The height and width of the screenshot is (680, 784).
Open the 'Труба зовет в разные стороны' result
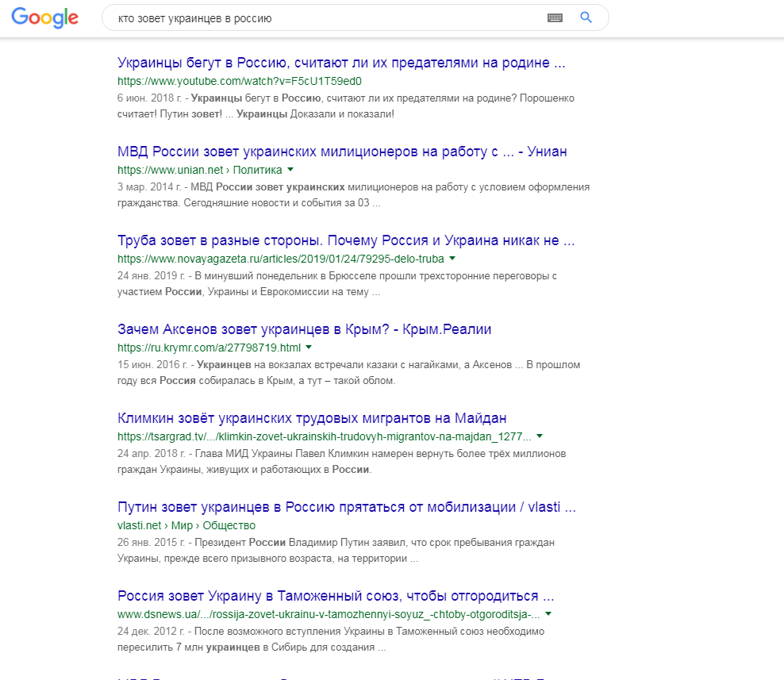pyautogui.click(x=345, y=240)
